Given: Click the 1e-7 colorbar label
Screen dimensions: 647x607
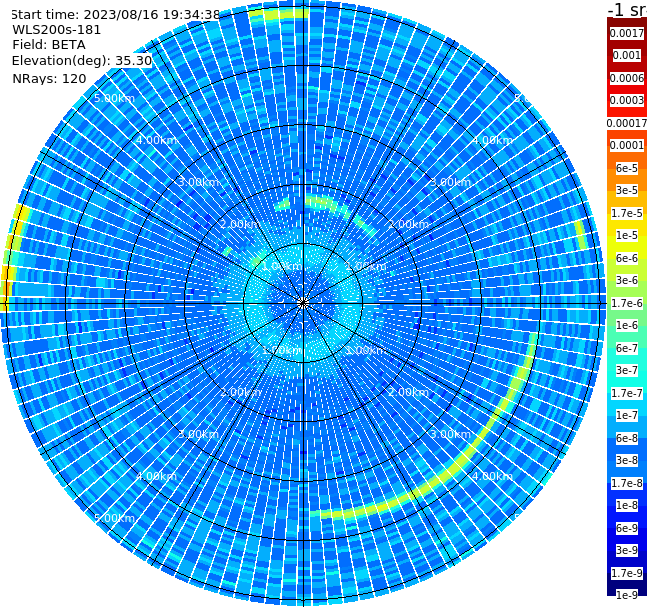Looking at the screenshot, I should click(627, 415).
